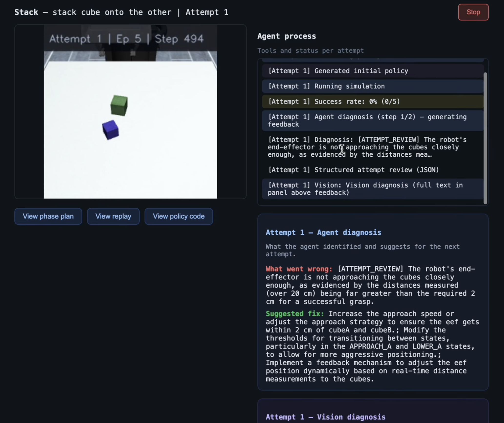Viewport: 504px width, 423px height.
Task: Click the Stop button
Action: click(x=473, y=12)
